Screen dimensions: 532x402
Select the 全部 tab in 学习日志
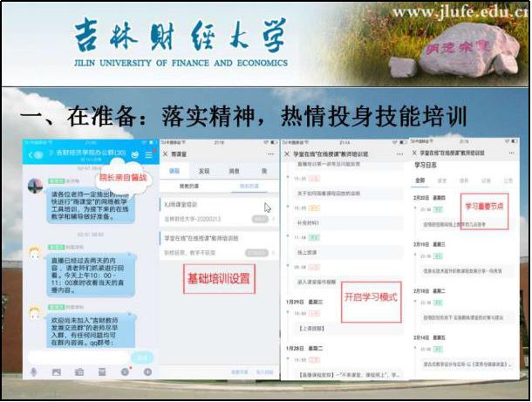pyautogui.click(x=419, y=181)
